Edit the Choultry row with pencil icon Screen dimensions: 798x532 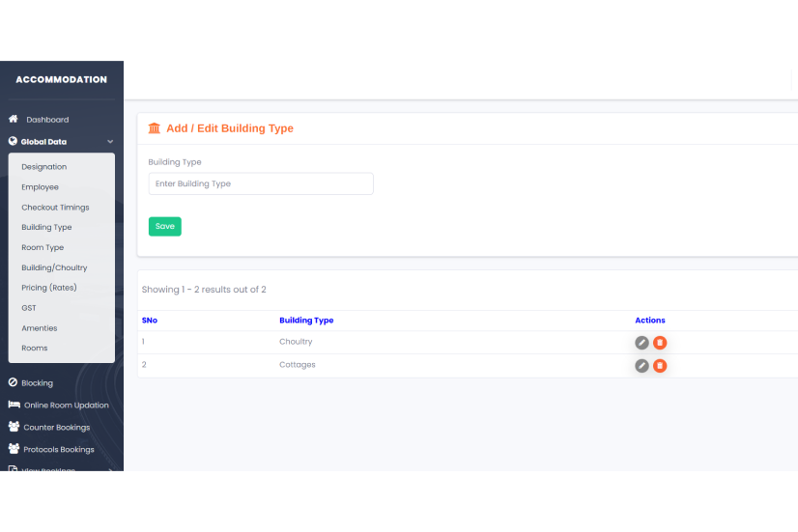click(x=641, y=343)
